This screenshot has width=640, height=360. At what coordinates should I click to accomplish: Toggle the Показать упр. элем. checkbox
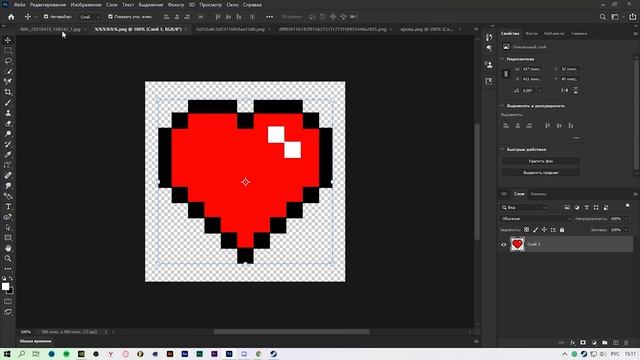click(x=110, y=17)
